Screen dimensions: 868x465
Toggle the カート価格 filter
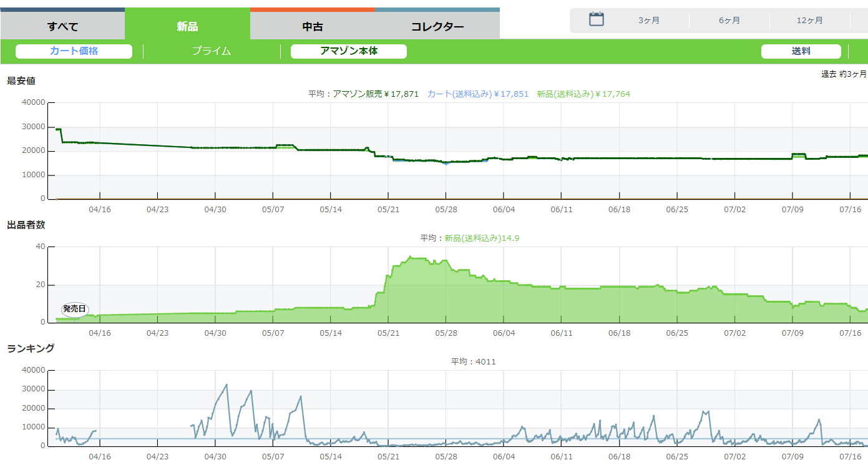coord(74,51)
